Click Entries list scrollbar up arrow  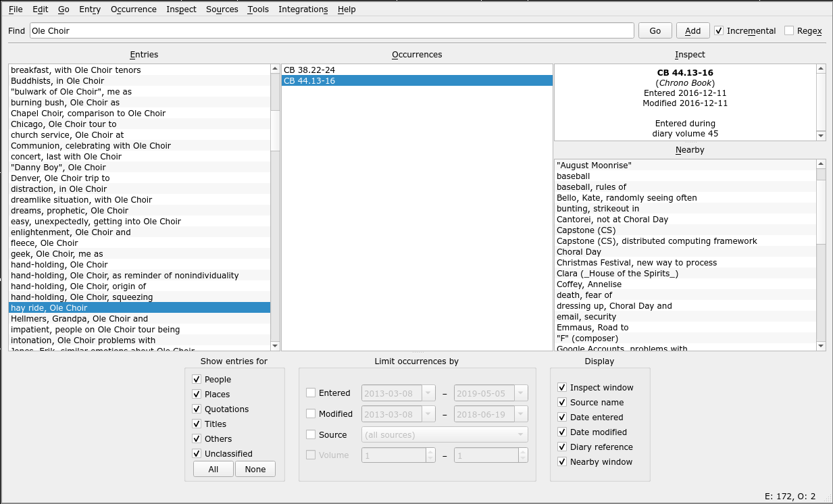point(275,69)
